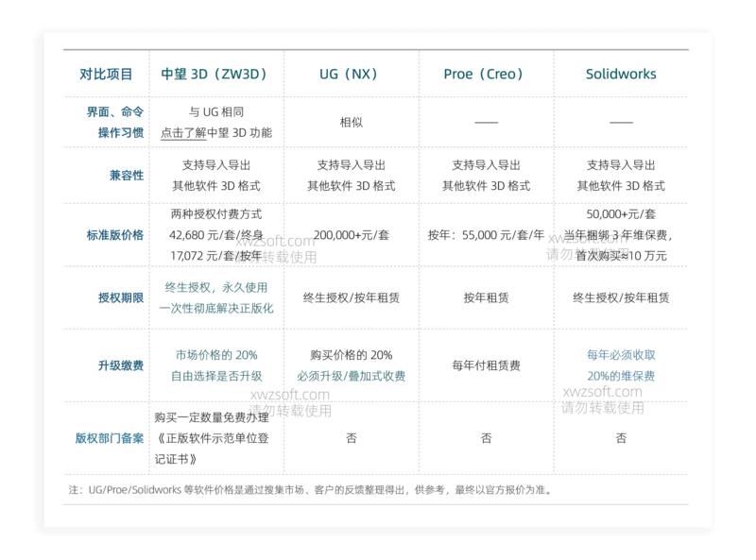Click '终生授权，永久使用' text
Image resolution: width=756 pixels, height=560 pixels.
click(216, 288)
